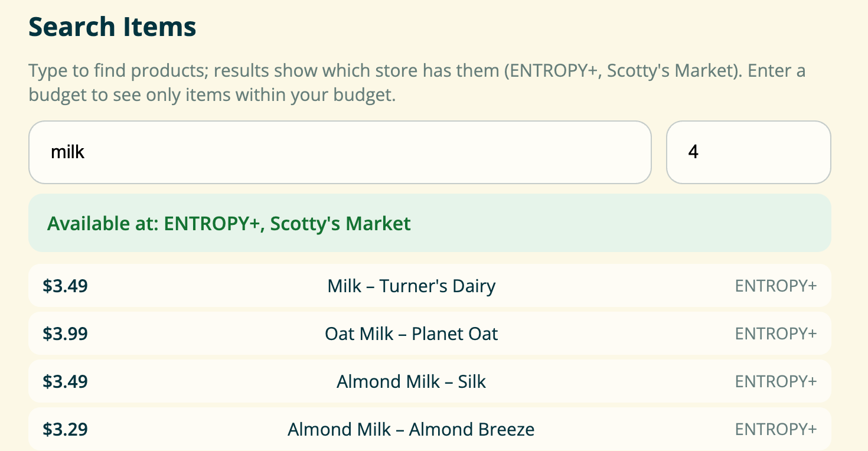
Task: Focus the budget input showing 4
Action: [x=748, y=152]
